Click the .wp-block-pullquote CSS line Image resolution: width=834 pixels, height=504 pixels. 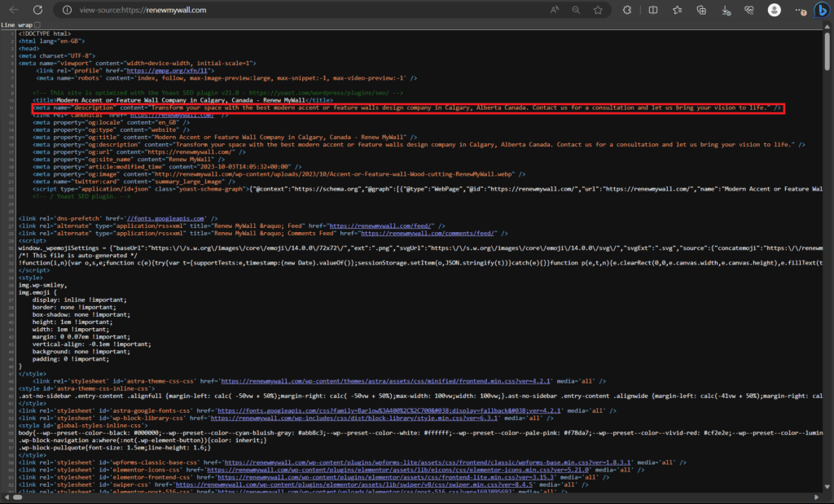point(114,448)
